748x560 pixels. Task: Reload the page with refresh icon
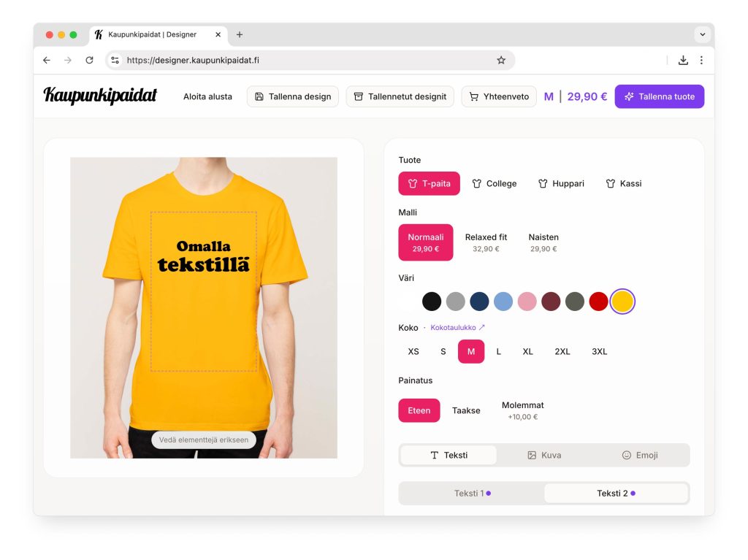tap(89, 60)
